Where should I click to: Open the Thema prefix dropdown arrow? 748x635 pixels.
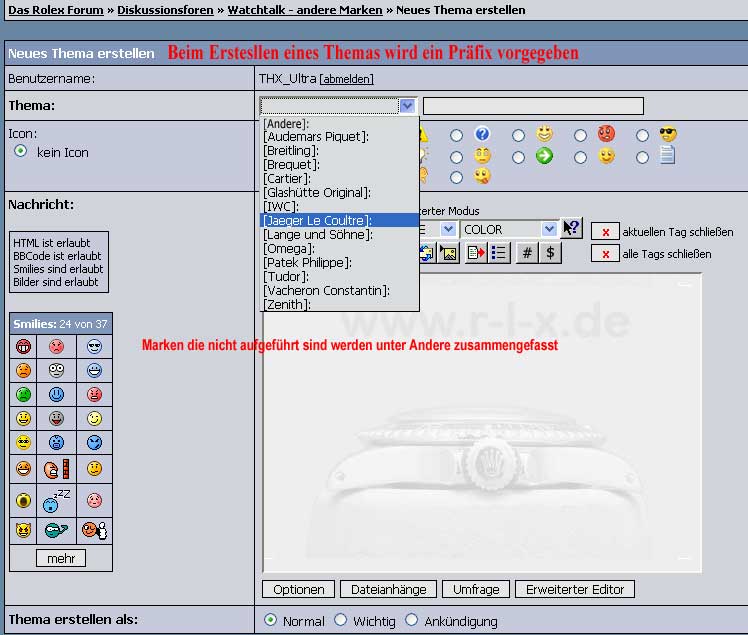pyautogui.click(x=407, y=105)
